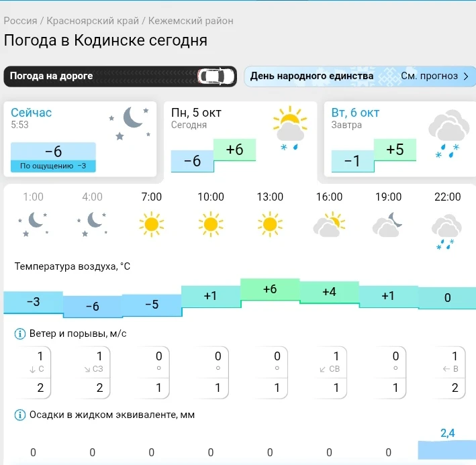Click the +4 hourly temperature bar
476x465 pixels.
(329, 292)
